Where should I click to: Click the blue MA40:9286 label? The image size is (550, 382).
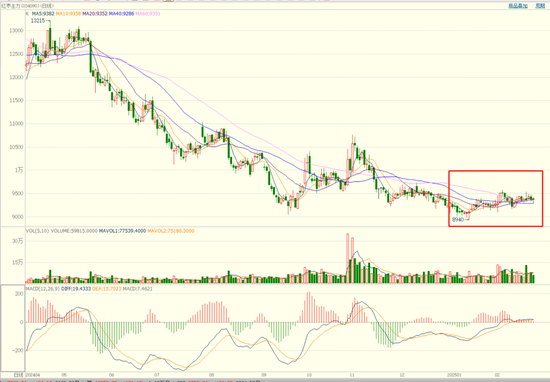coord(121,14)
